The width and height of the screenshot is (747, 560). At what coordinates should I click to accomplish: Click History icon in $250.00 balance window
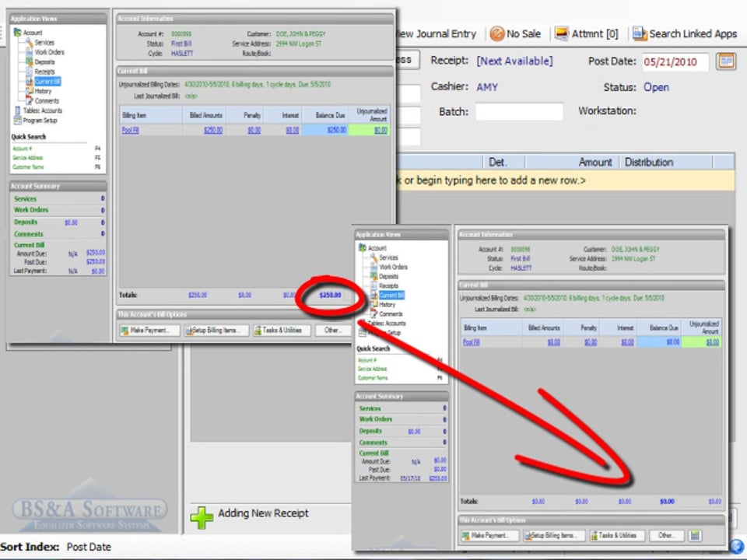click(x=29, y=91)
